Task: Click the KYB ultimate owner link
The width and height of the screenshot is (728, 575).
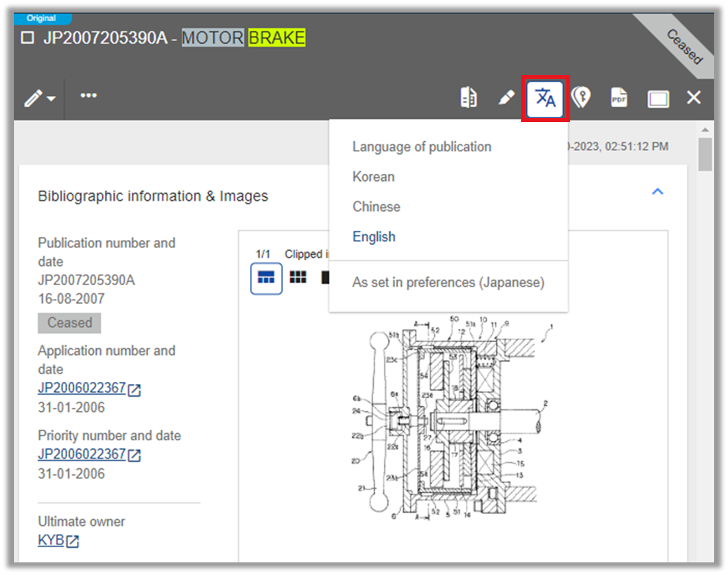Action: coord(50,540)
